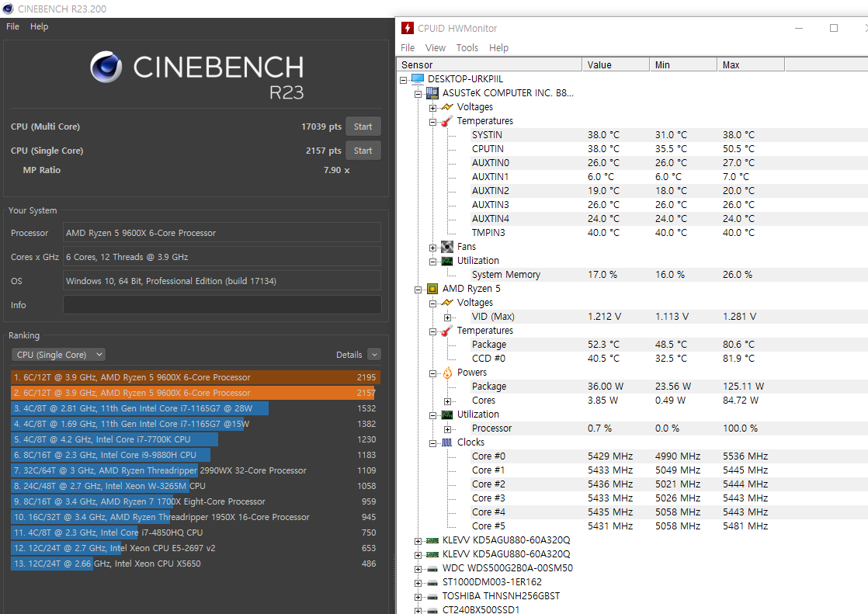The height and width of the screenshot is (614, 868).
Task: Select ranking entry 2 scoring 2157
Action: pos(196,393)
